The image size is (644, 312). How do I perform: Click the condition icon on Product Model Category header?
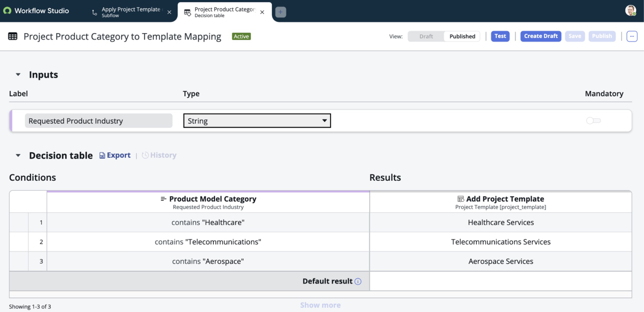[x=164, y=199]
